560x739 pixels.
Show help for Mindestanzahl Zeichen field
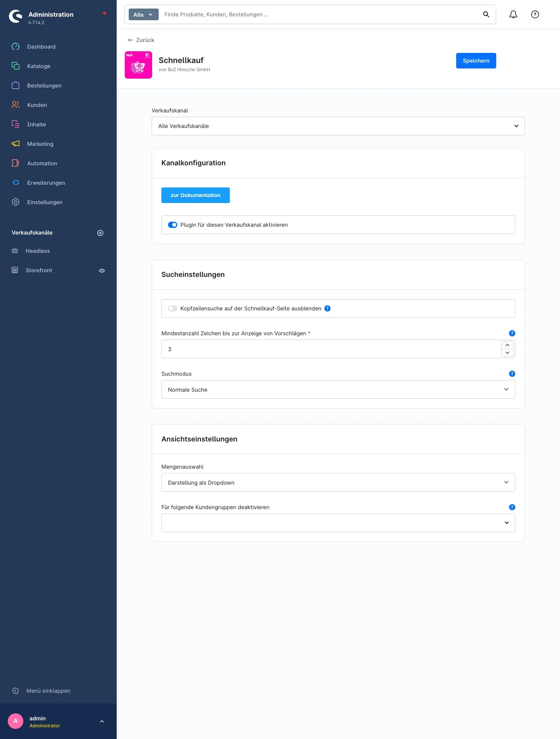click(x=512, y=333)
